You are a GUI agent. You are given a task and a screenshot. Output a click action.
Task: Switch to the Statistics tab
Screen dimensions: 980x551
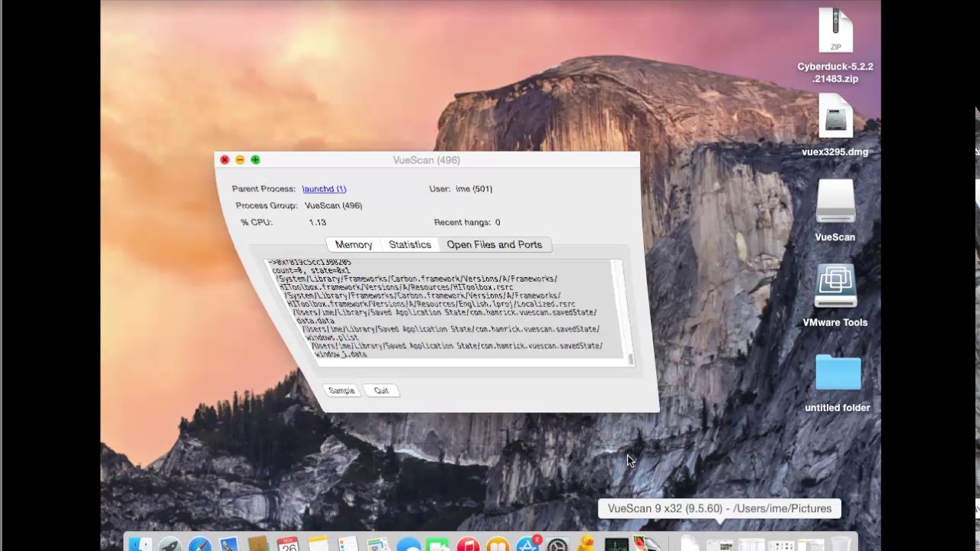[410, 244]
